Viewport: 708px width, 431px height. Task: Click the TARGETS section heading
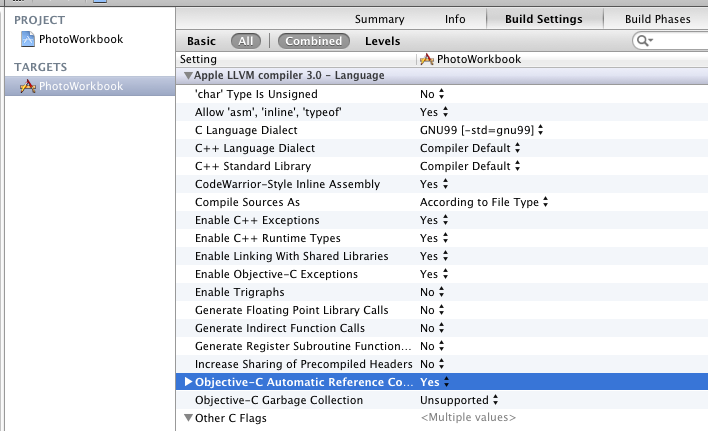41,67
